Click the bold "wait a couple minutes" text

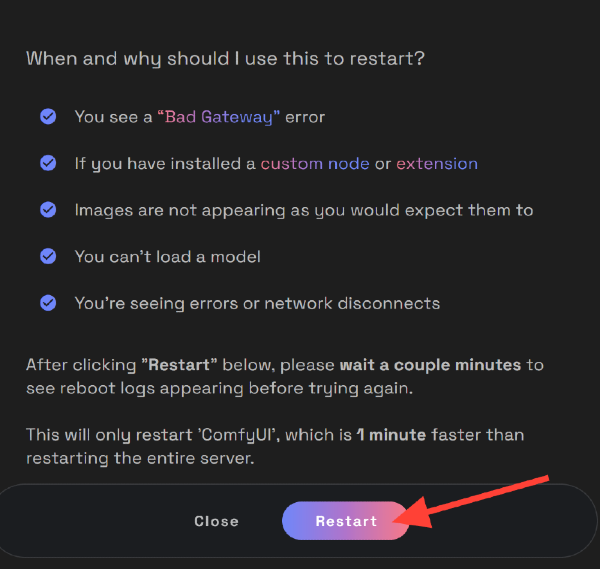click(430, 365)
